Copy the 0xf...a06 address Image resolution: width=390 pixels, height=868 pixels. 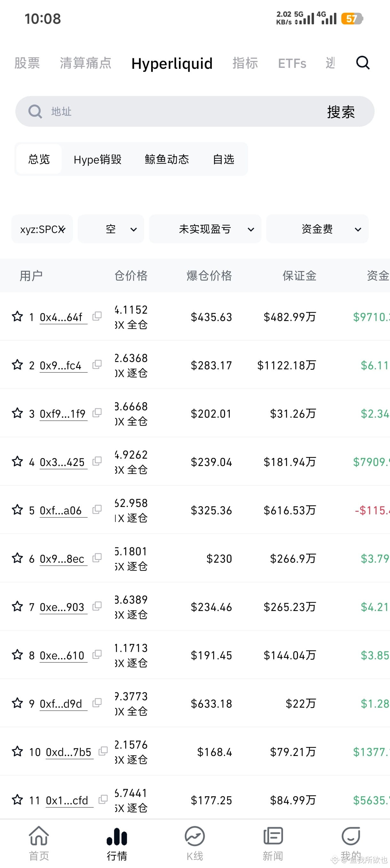tap(97, 509)
